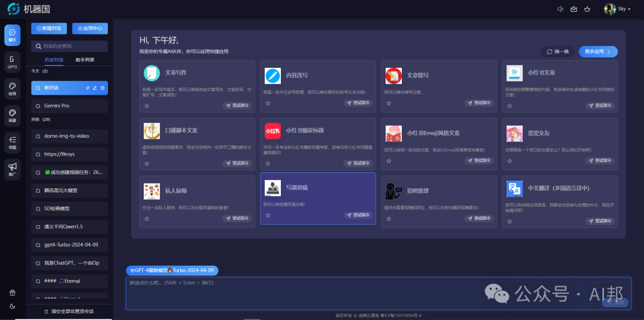644x320 pixels.
Task: Click 尝试指令 on the 私人厨师 card
Action: tap(237, 218)
